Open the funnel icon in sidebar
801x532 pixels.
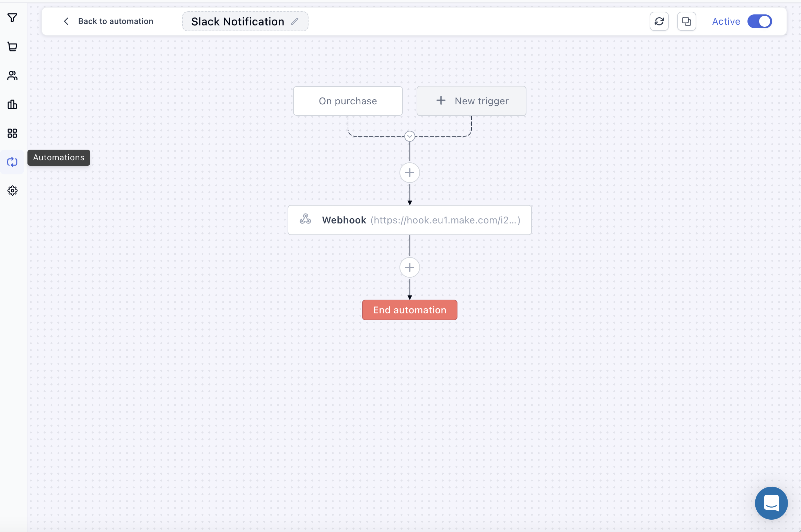(12, 18)
